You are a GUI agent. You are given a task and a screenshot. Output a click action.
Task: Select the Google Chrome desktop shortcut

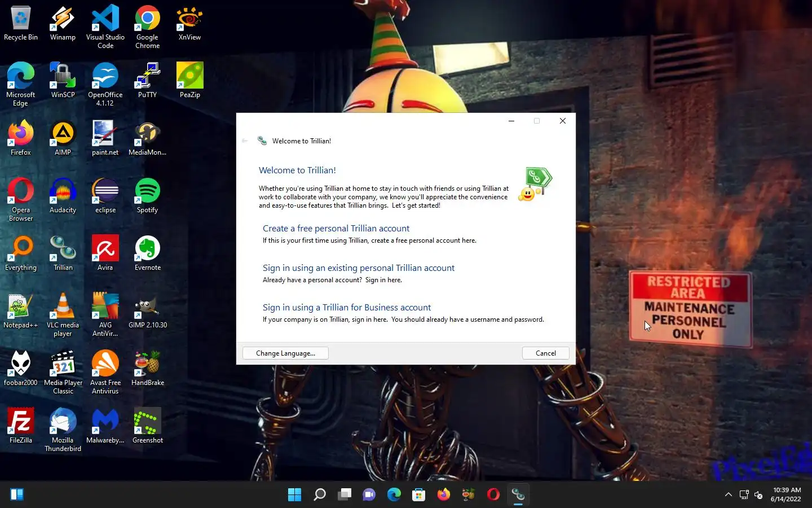pos(148,27)
